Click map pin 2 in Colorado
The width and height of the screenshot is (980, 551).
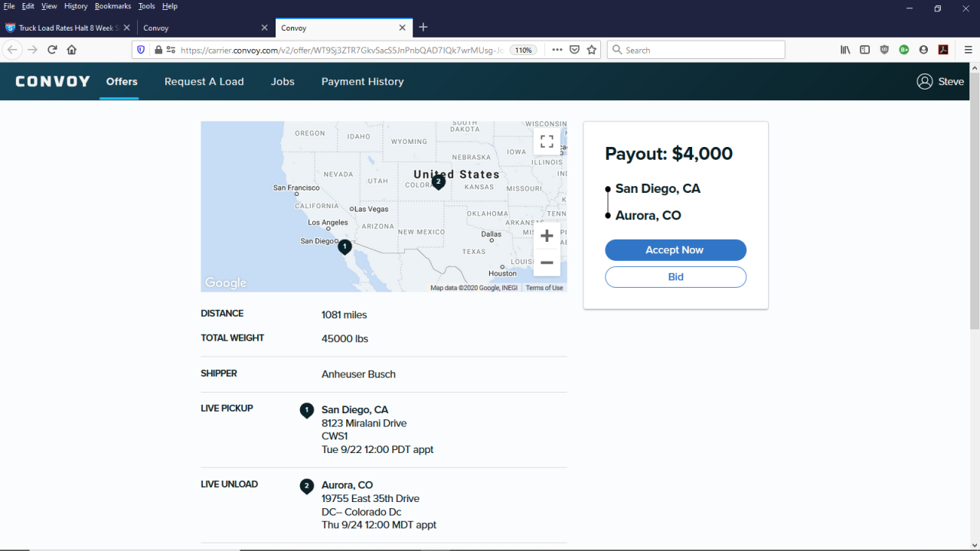pyautogui.click(x=438, y=182)
